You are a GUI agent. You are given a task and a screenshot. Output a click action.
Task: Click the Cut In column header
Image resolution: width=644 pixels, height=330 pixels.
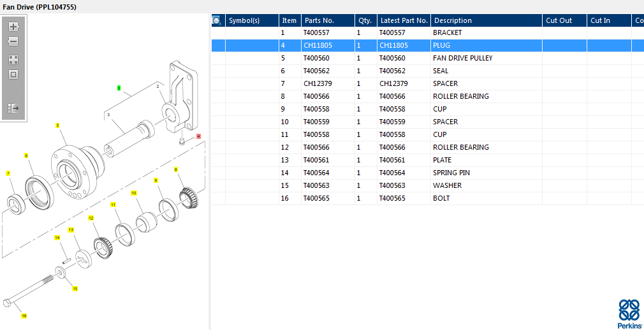(x=609, y=20)
